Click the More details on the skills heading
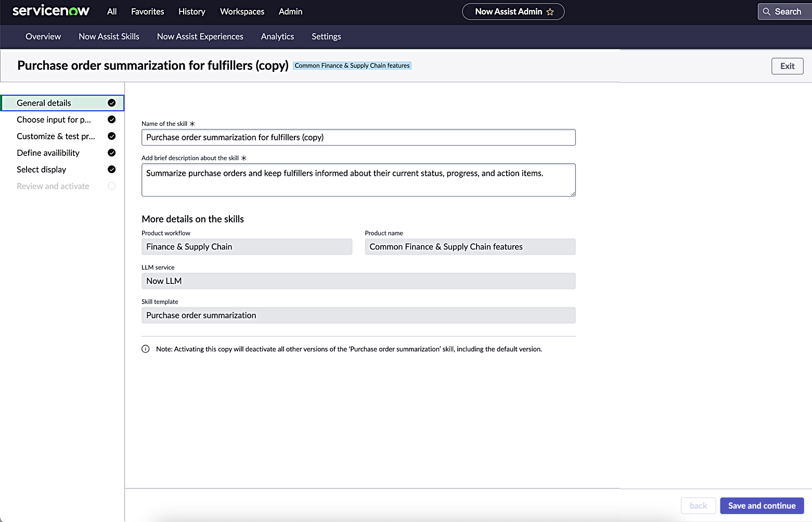The image size is (812, 522). [x=193, y=219]
